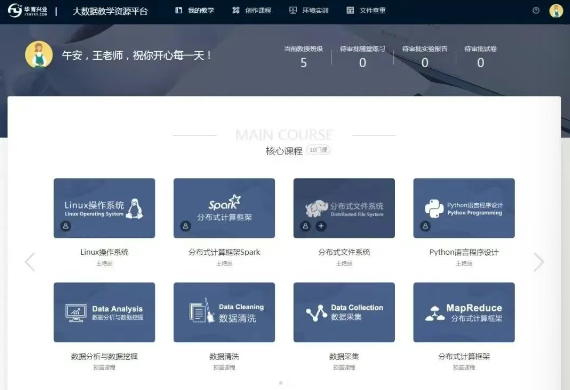Open the third nav menu item with monitor icon

pos(309,11)
